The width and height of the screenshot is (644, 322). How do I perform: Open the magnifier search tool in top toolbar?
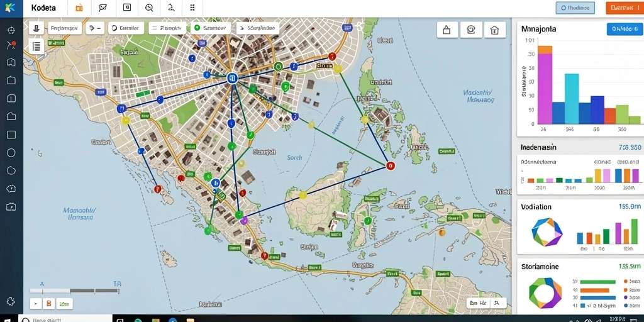coord(149,8)
